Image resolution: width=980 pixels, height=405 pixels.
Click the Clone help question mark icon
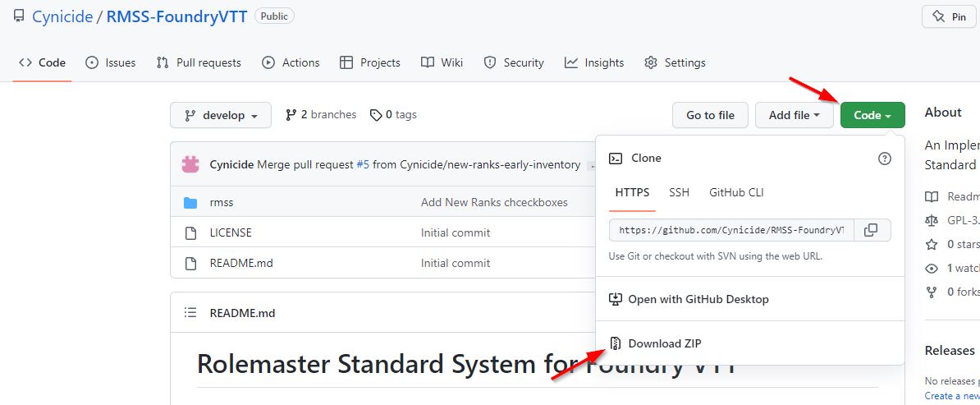[x=884, y=159]
